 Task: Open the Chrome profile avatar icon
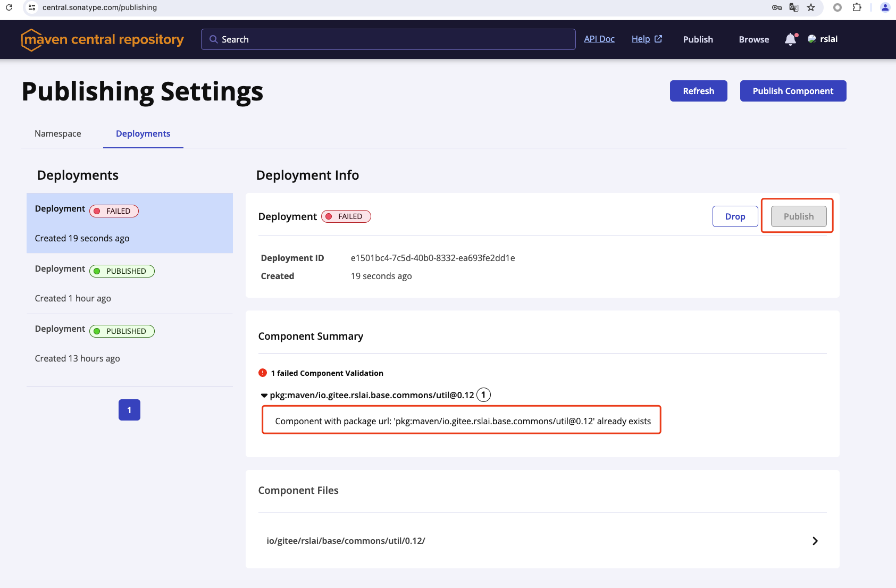point(885,7)
